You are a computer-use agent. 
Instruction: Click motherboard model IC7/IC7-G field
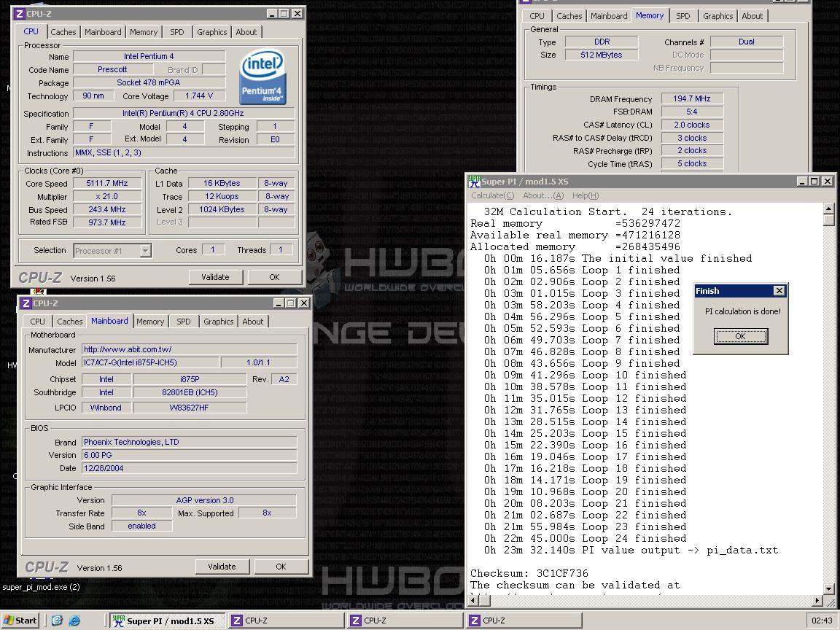pyautogui.click(x=150, y=362)
